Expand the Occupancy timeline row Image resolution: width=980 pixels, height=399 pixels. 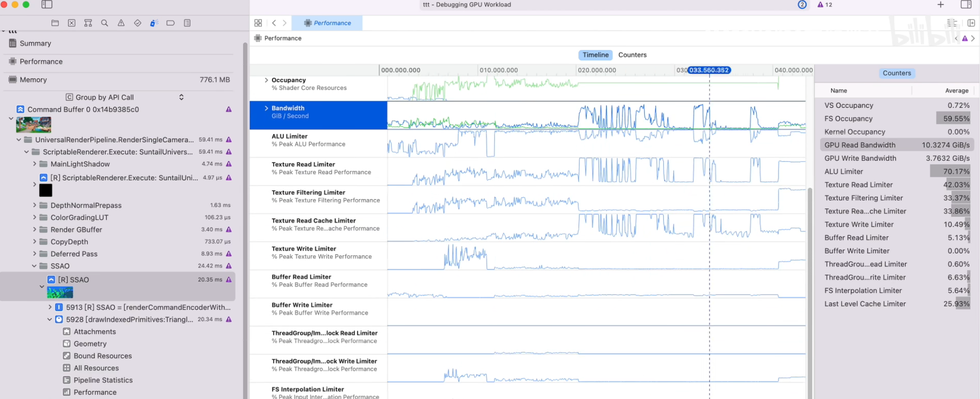coord(266,80)
